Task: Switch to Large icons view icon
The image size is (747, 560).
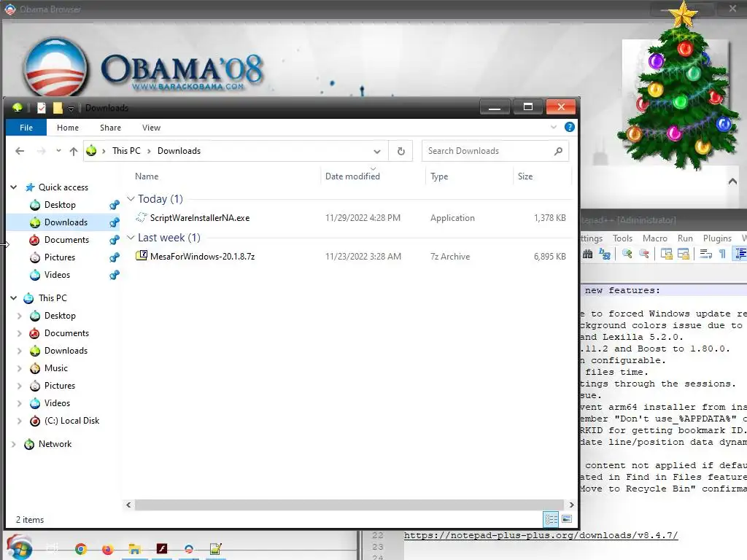Action: pos(567,519)
